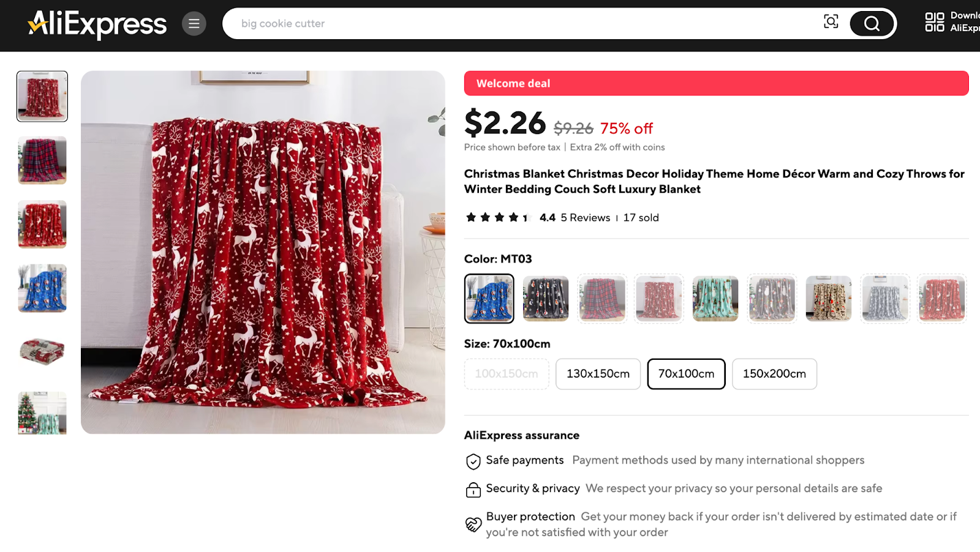
Task: Select the 130x150cm size option
Action: click(597, 373)
